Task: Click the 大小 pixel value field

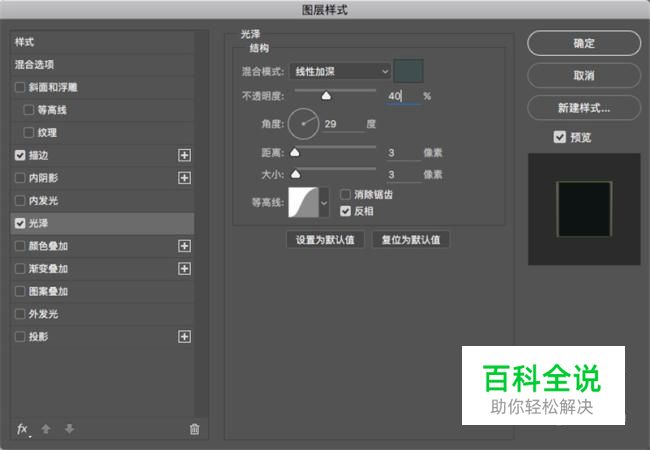Action: pos(403,174)
